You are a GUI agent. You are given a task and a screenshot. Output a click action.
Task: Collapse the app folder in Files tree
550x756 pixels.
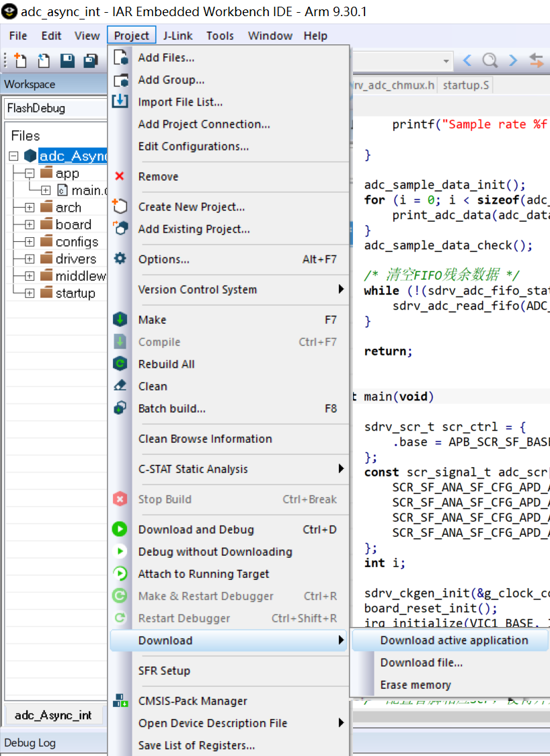click(30, 173)
